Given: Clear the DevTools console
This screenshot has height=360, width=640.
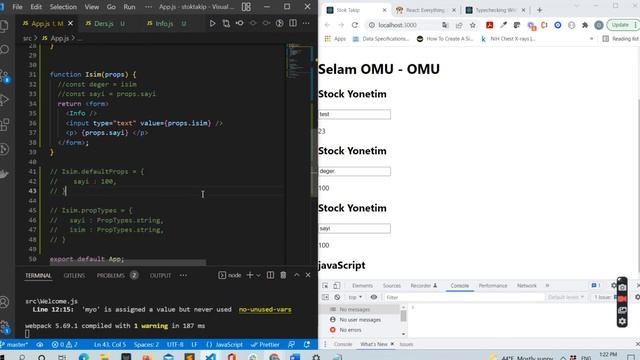Looking at the screenshot, I should tap(337, 297).
